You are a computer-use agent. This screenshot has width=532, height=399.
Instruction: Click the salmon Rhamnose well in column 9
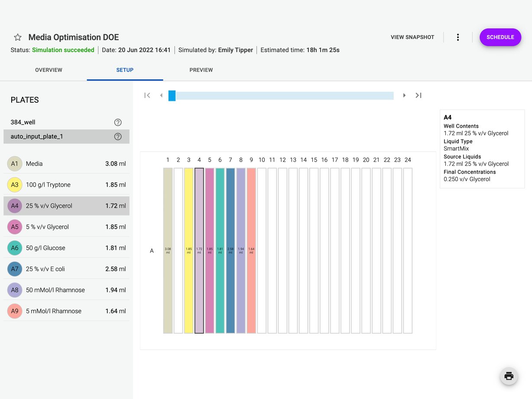(x=251, y=250)
